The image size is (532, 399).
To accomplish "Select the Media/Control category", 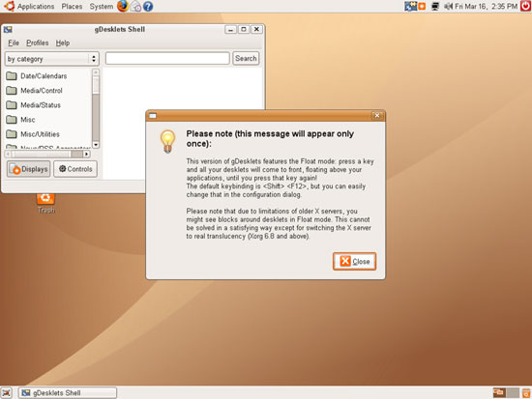I will pos(42,91).
